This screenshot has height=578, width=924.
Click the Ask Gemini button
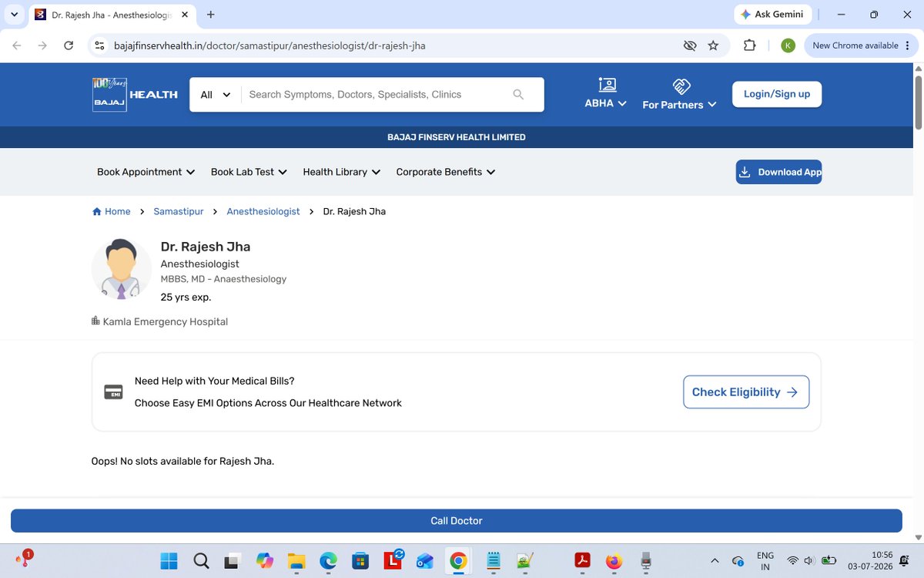[x=772, y=14]
